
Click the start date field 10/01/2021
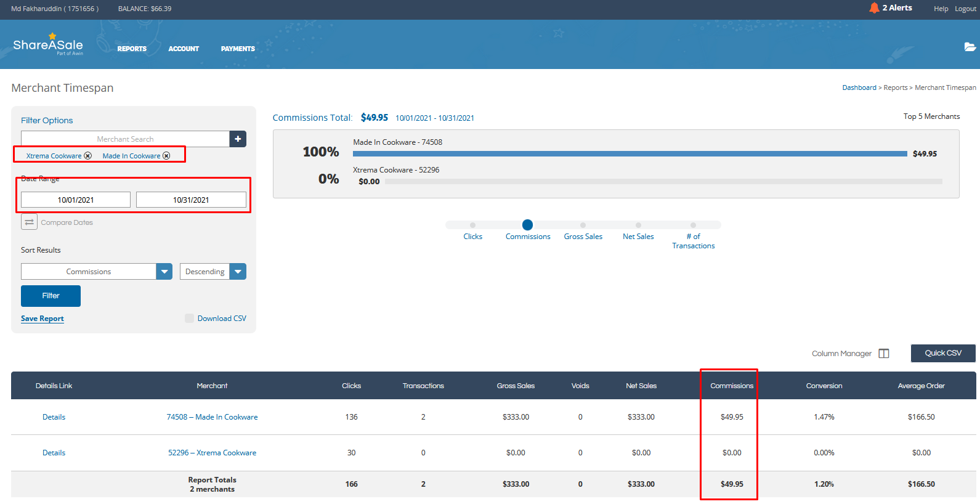point(76,200)
